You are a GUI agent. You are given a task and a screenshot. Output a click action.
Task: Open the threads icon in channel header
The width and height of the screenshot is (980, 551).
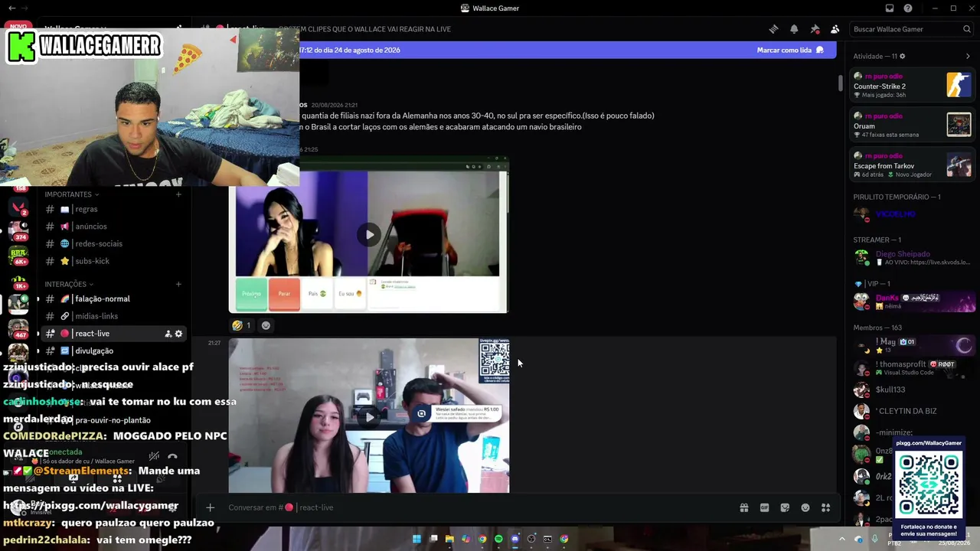(773, 29)
